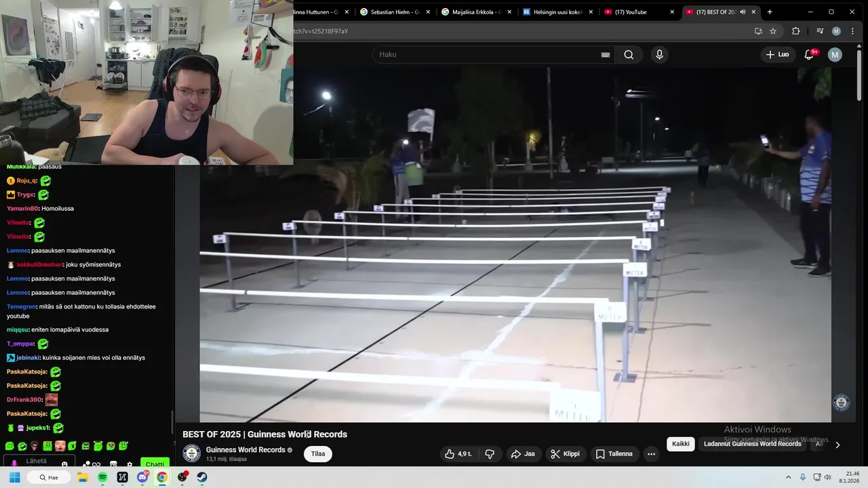The width and height of the screenshot is (868, 488).
Task: Open the on-screen keyboard in search box
Action: 606,55
